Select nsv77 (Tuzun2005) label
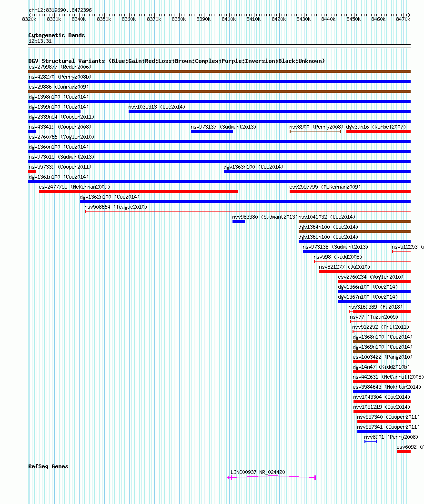 pos(374,317)
